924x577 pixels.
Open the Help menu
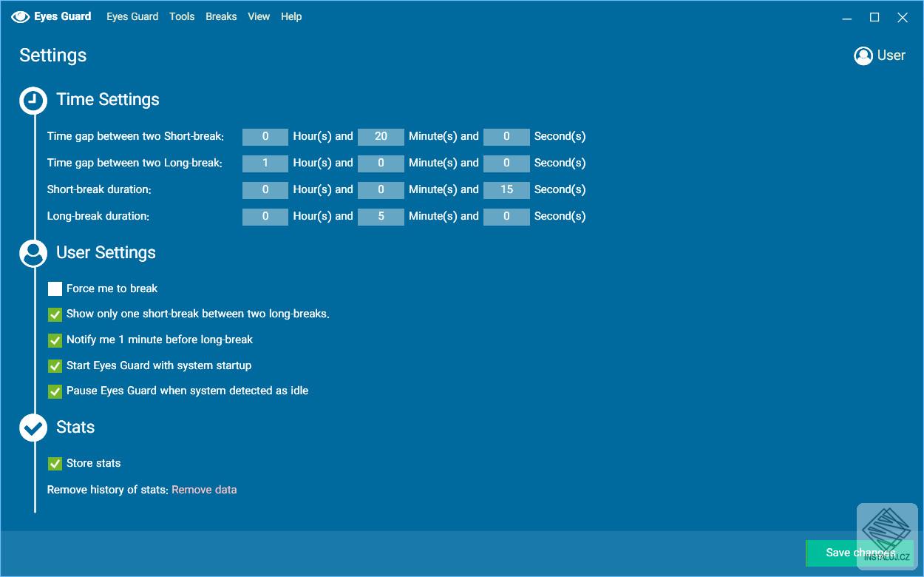coord(291,16)
